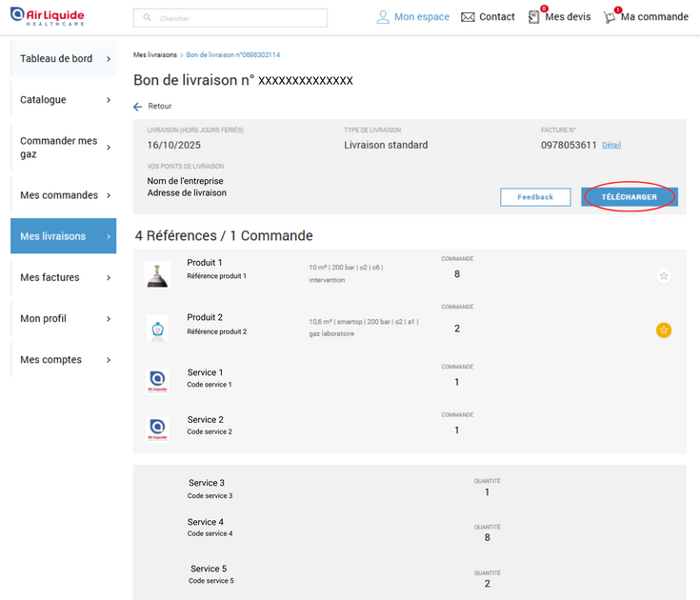
Task: Open Tableau de bord menu
Action: (64, 58)
